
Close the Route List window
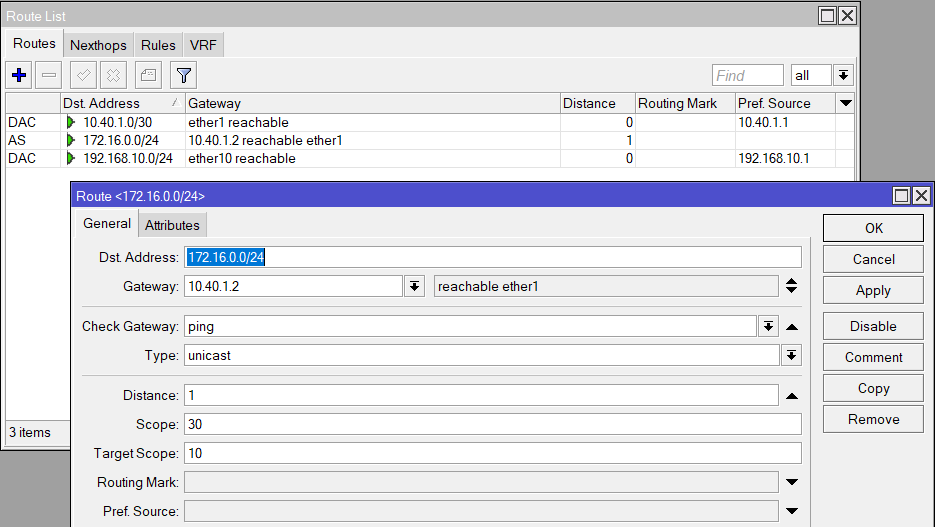click(847, 16)
